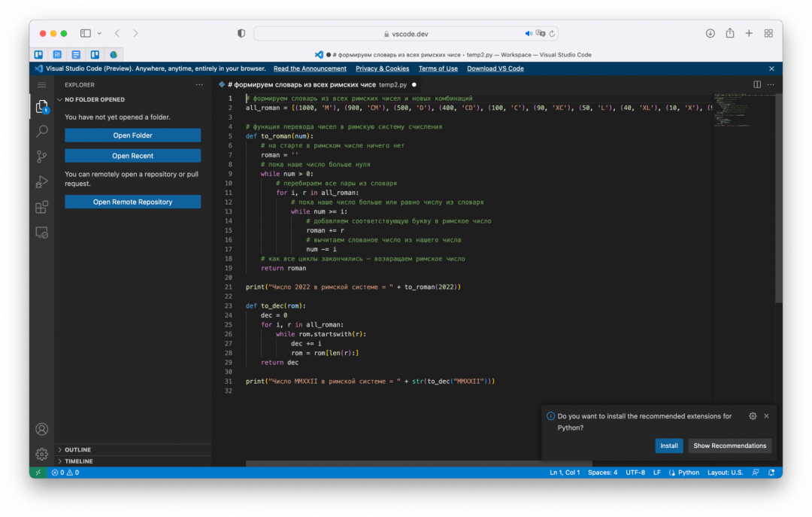
Task: Install the recommended Python extensions
Action: point(668,446)
